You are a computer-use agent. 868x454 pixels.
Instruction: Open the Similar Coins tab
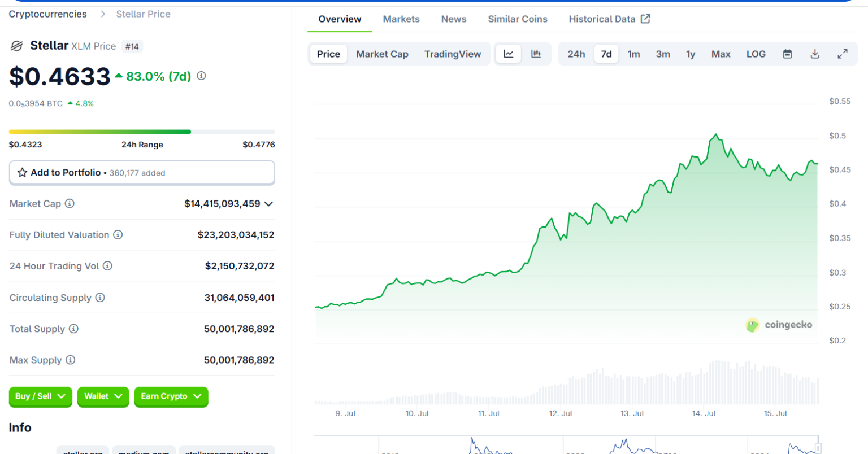(x=518, y=19)
